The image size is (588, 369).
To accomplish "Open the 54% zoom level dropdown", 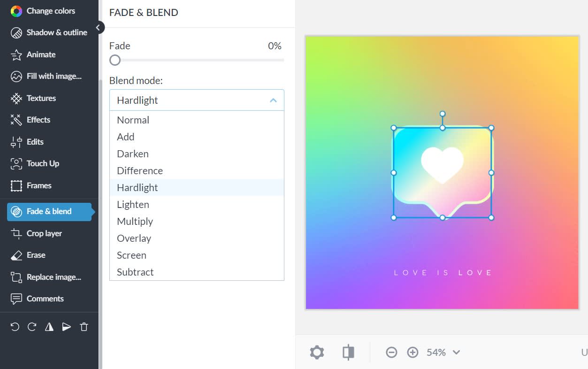I will [x=443, y=353].
